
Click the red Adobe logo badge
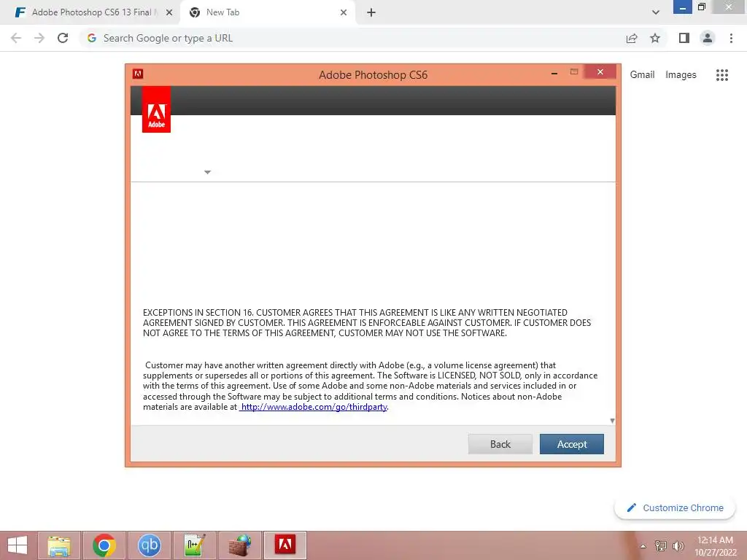[x=156, y=109]
